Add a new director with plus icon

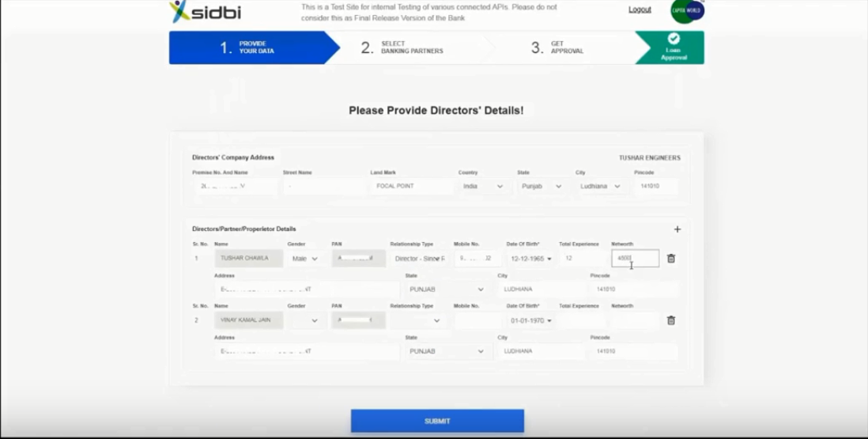(677, 229)
